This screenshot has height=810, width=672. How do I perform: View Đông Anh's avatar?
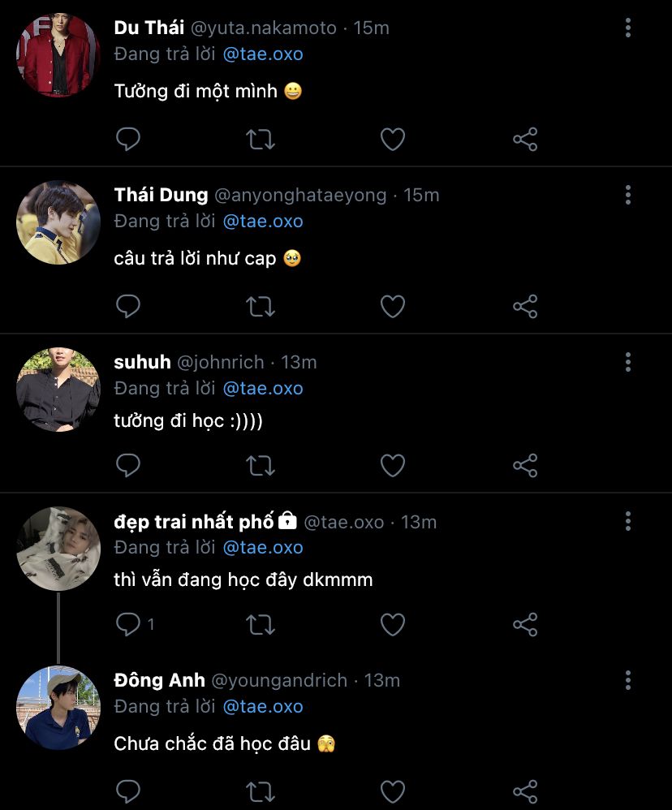58,708
